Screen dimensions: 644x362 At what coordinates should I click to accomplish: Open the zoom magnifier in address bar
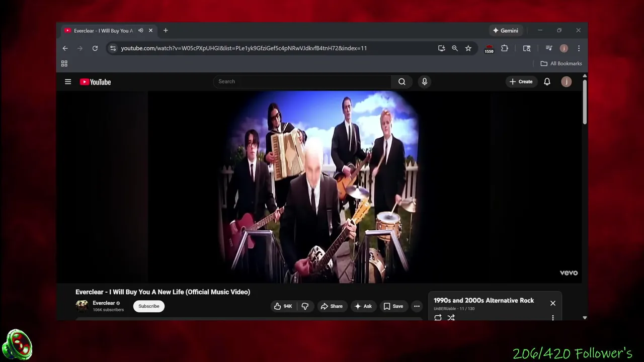pyautogui.click(x=455, y=48)
